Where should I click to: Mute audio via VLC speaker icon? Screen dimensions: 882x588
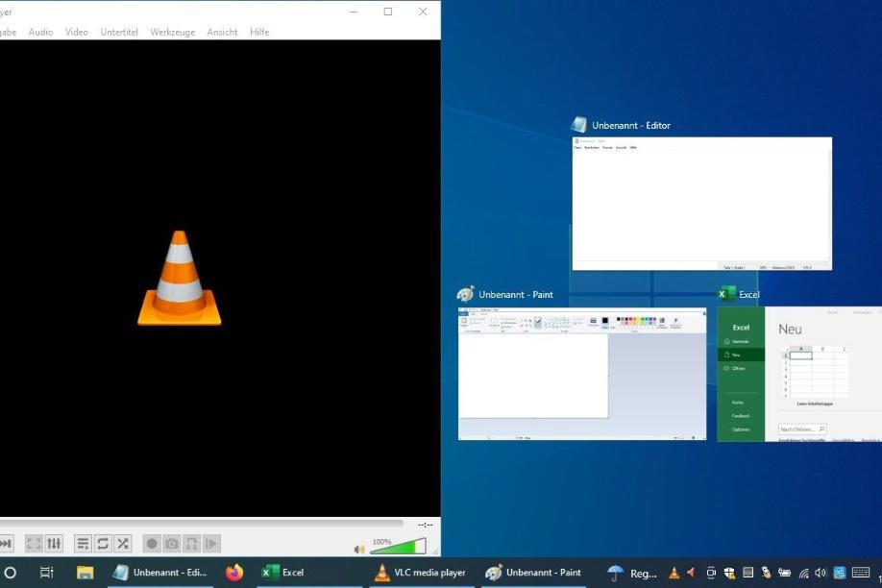[359, 550]
